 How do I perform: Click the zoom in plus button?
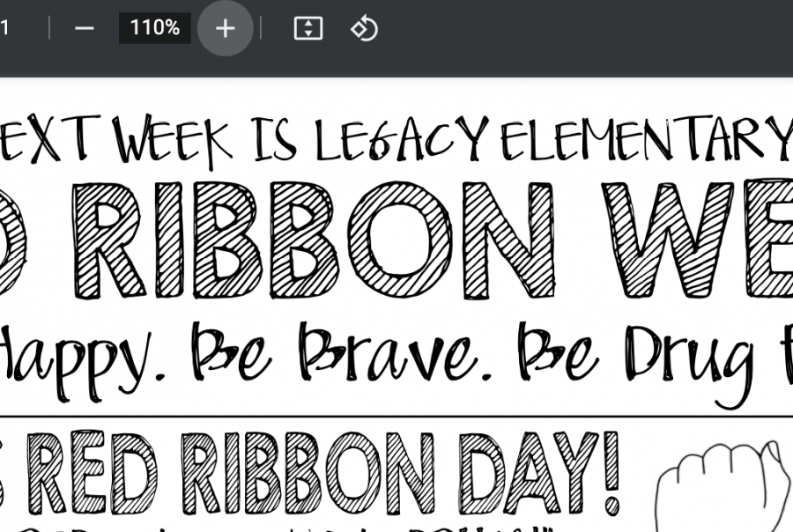[x=225, y=28]
